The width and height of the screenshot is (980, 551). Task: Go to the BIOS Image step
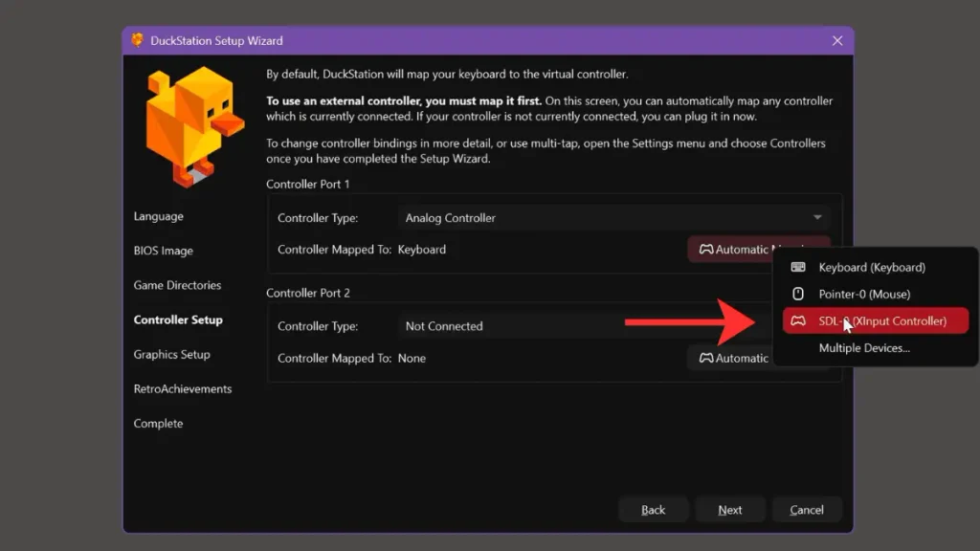(x=163, y=251)
